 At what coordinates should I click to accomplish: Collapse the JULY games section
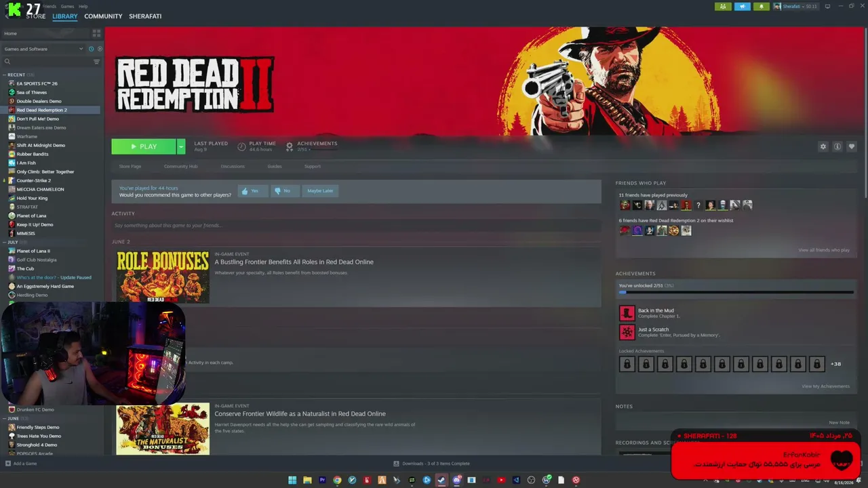click(4, 242)
